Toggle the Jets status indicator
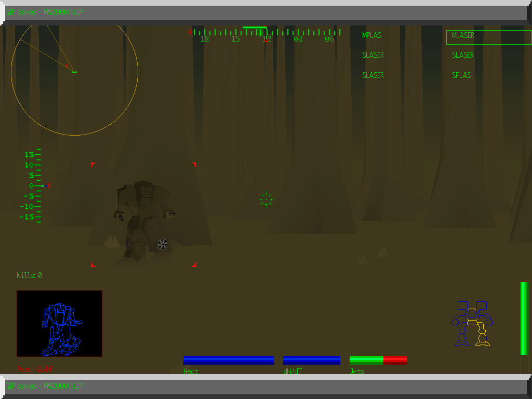 tap(378, 360)
